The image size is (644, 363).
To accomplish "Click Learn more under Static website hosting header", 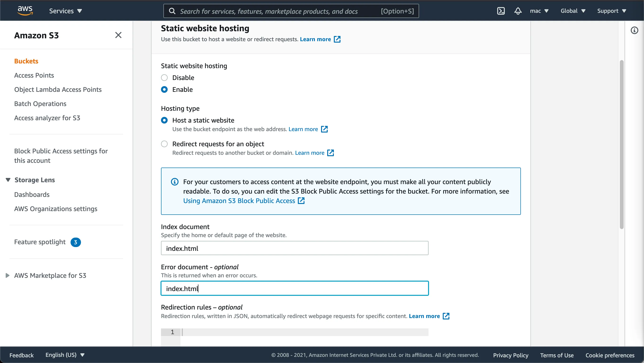I will [315, 39].
